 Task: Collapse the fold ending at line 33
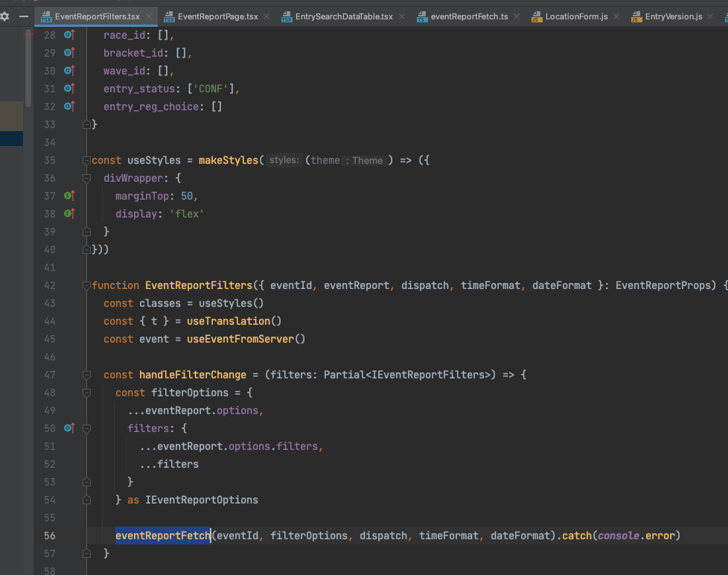(x=86, y=124)
